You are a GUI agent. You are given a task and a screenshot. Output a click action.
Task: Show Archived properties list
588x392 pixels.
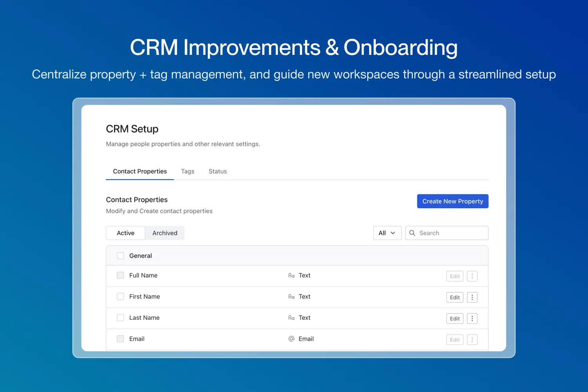165,233
